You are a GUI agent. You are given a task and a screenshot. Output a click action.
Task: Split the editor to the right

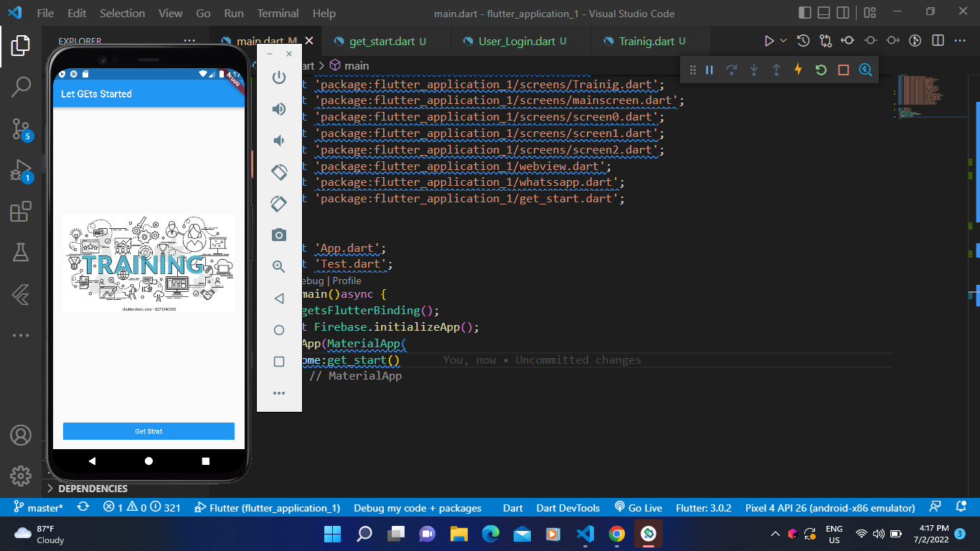click(x=938, y=41)
